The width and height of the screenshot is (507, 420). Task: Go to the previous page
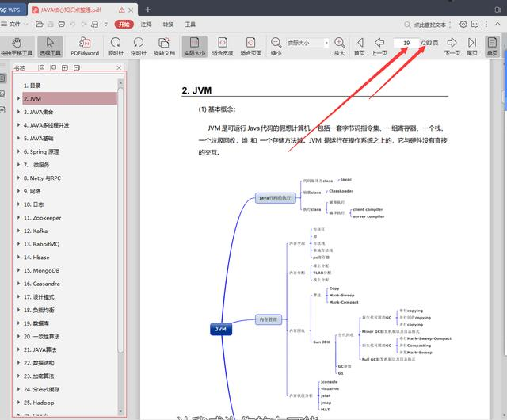[x=379, y=46]
